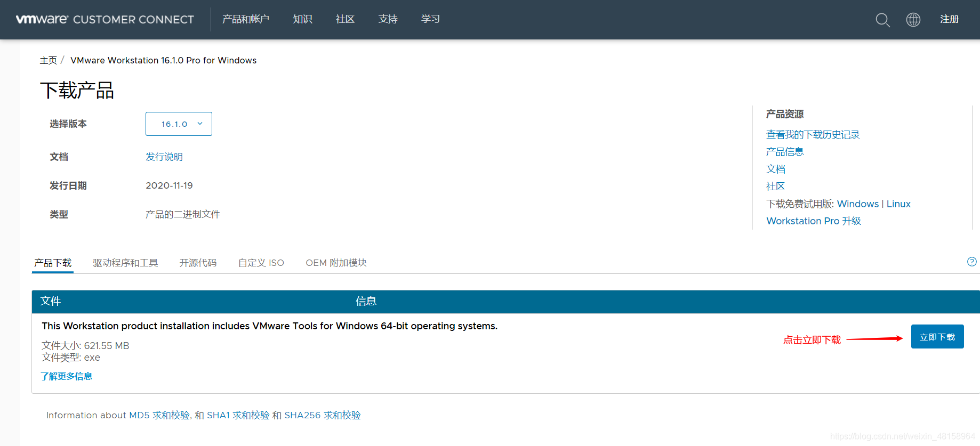Viewport: 980px width, 446px height.
Task: Click the 发行日期 label
Action: 68,185
